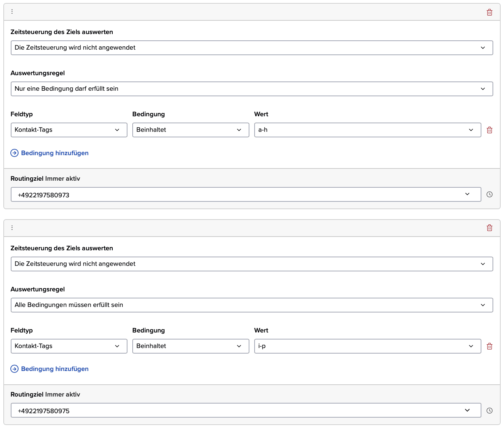Open the Wert dropdown showing i-p
Image resolution: width=504 pixels, height=428 pixels.
(367, 346)
